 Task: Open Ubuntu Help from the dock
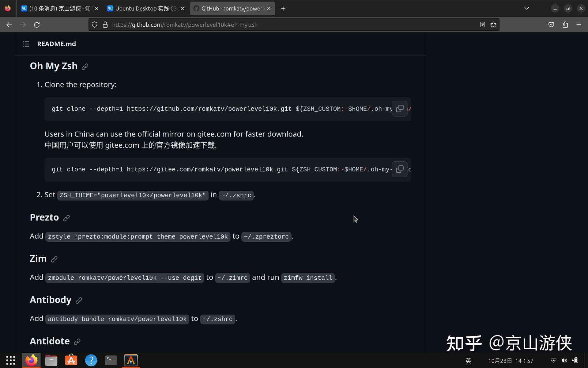[91, 360]
